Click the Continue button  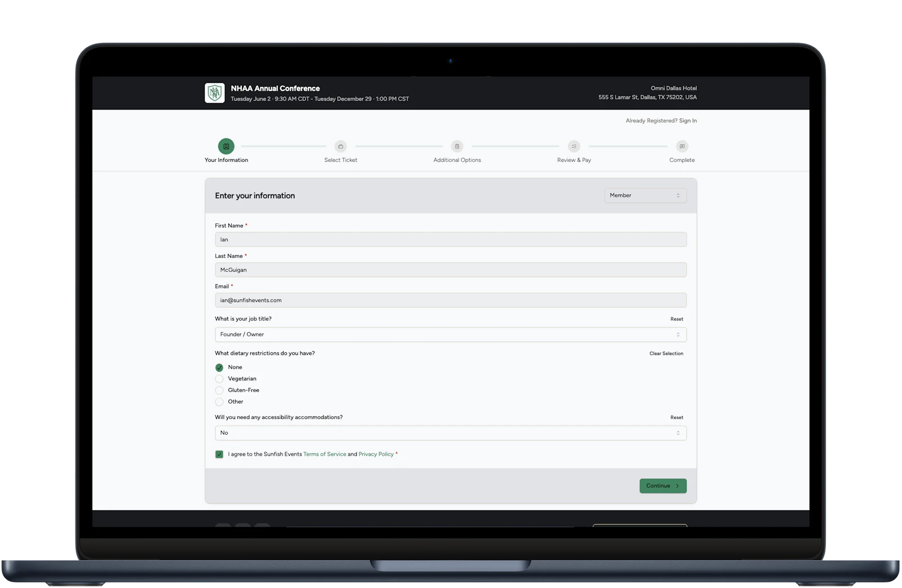point(663,486)
